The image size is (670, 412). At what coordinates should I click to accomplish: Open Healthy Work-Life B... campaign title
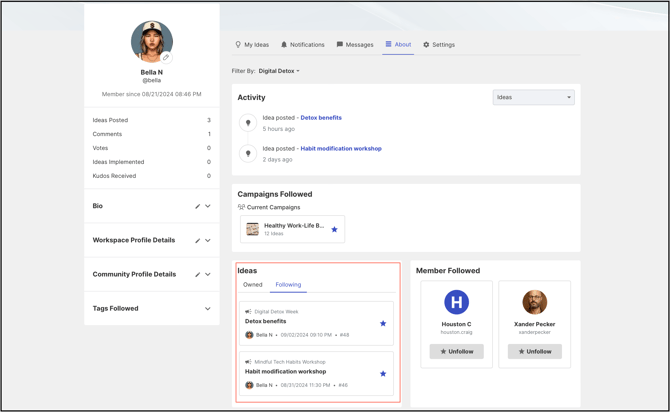[294, 225]
